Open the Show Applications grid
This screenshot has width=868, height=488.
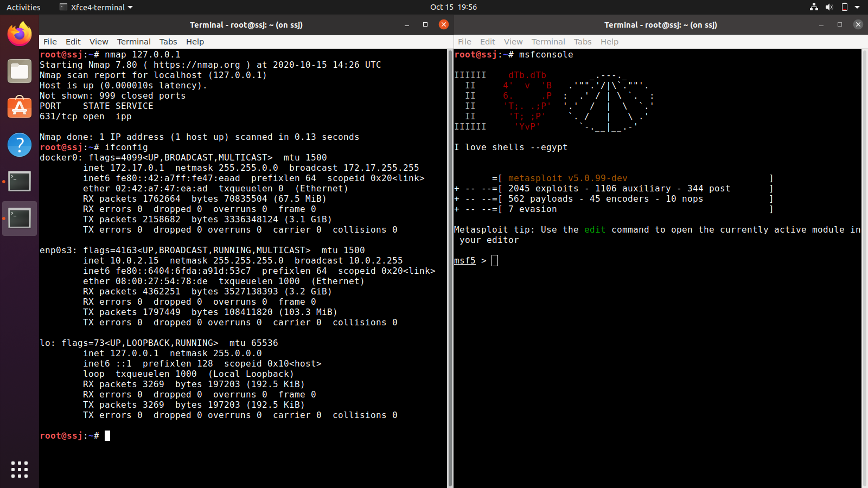[19, 470]
